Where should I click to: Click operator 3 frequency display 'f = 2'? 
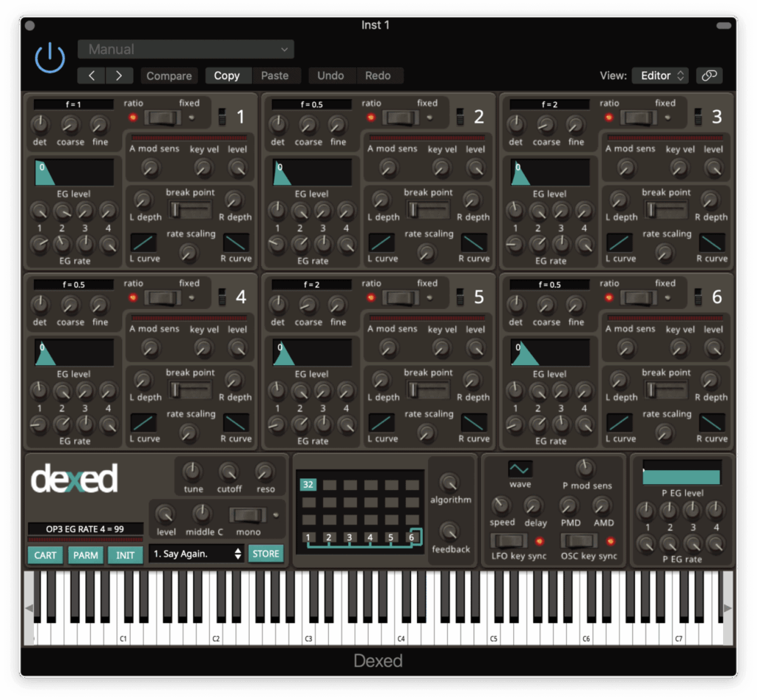click(x=549, y=104)
